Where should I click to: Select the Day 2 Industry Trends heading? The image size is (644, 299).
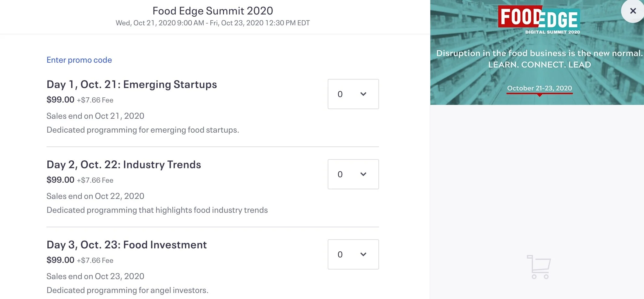(x=124, y=165)
